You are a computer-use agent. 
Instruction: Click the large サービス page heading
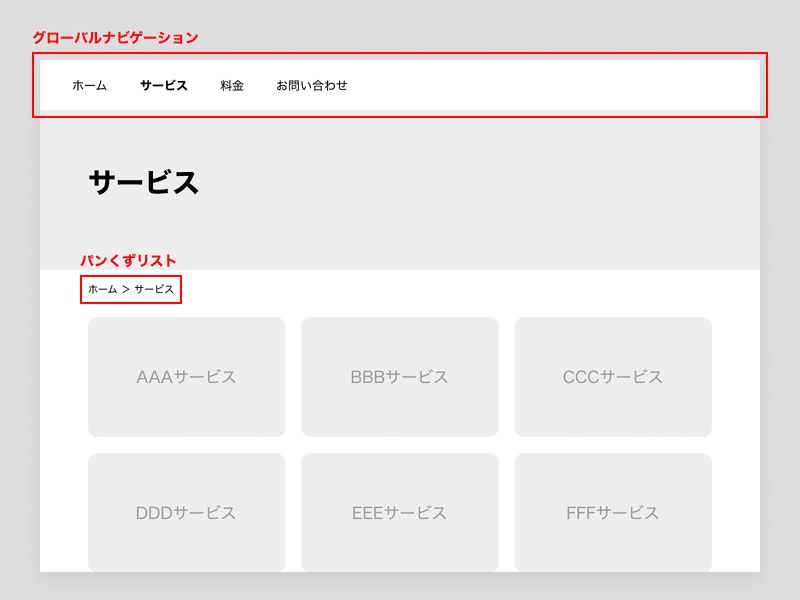(143, 183)
